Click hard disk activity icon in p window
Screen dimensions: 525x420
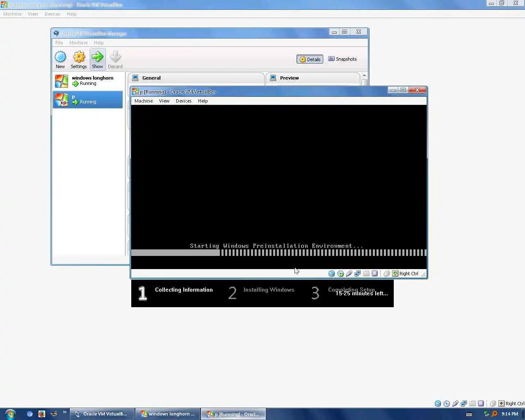click(x=331, y=274)
